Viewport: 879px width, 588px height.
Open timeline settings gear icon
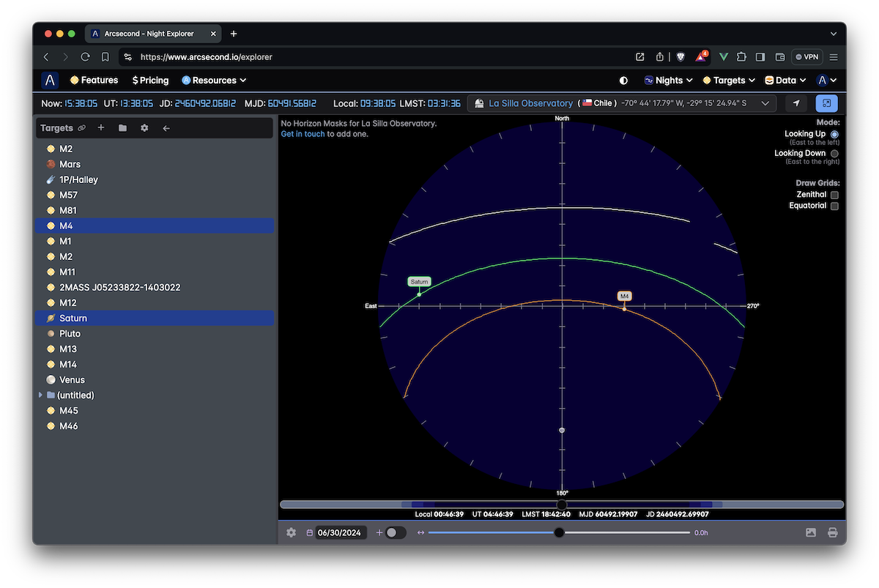click(x=291, y=532)
